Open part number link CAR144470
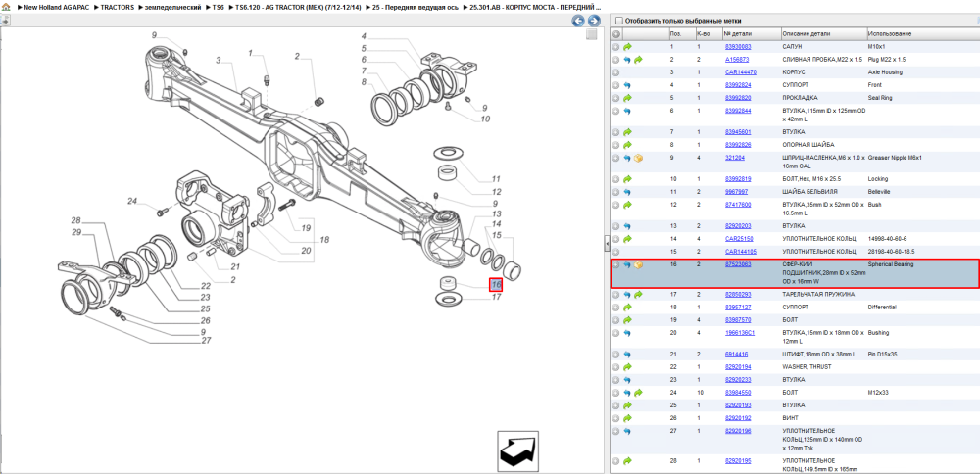The height and width of the screenshot is (474, 980). coord(739,72)
